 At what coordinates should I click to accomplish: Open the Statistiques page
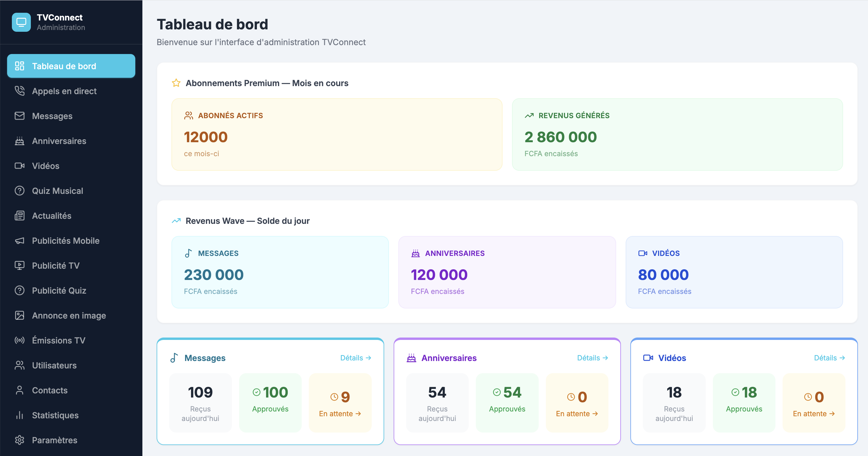[x=71, y=416]
